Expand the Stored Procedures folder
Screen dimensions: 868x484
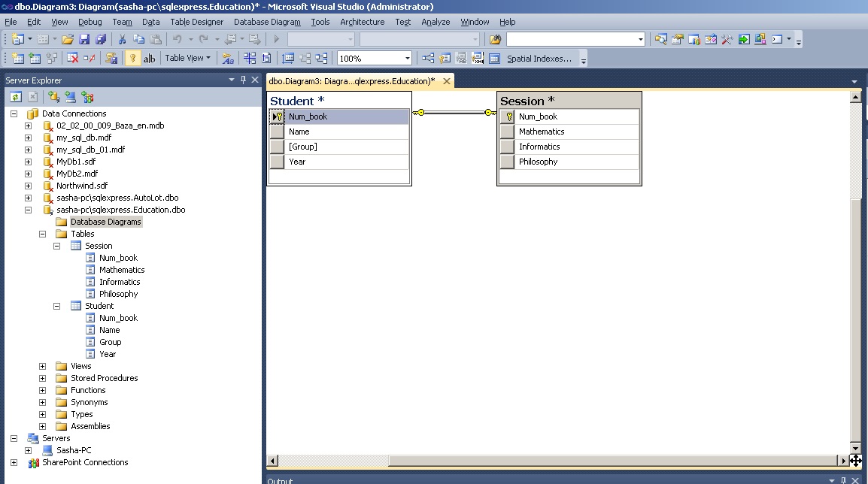[42, 378]
